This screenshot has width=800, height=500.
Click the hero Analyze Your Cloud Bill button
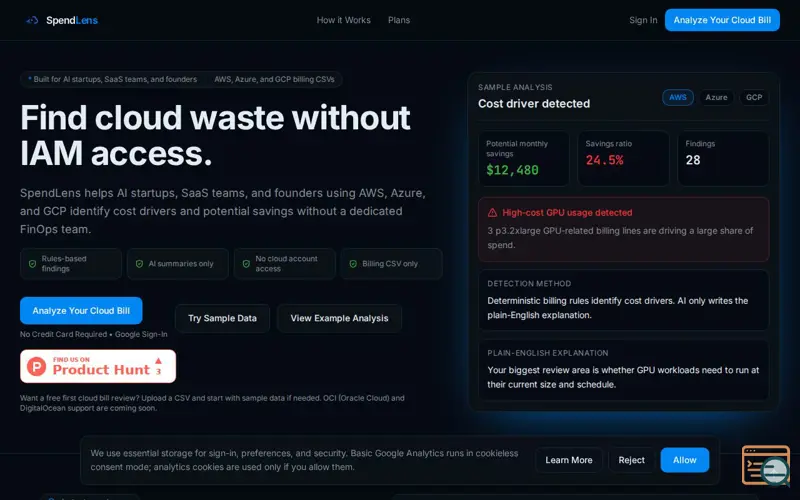[x=81, y=310]
